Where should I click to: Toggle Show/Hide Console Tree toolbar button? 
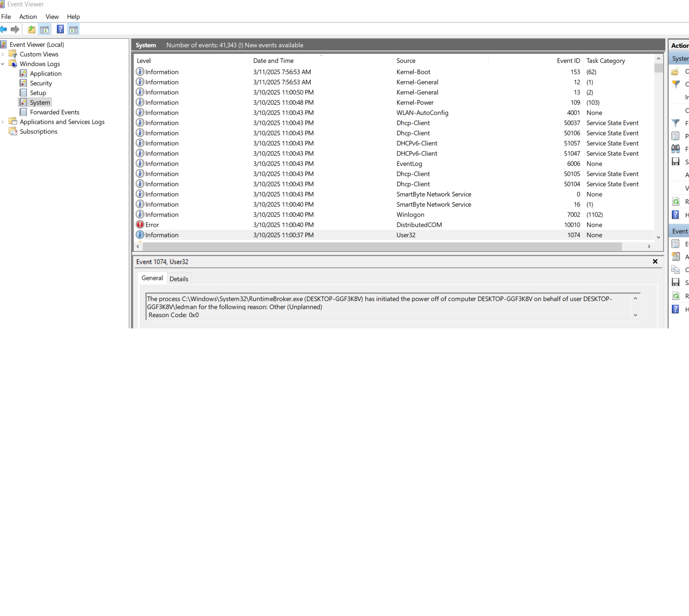coord(45,29)
